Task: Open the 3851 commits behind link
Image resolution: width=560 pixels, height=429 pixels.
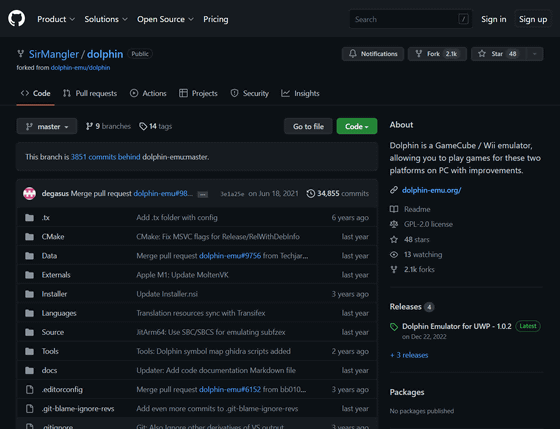Action: 106,157
